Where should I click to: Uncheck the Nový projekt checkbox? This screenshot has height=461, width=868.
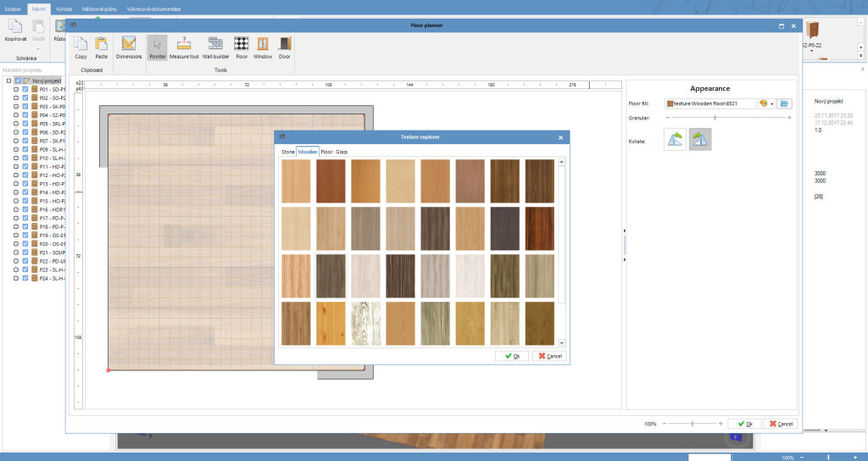click(x=18, y=81)
